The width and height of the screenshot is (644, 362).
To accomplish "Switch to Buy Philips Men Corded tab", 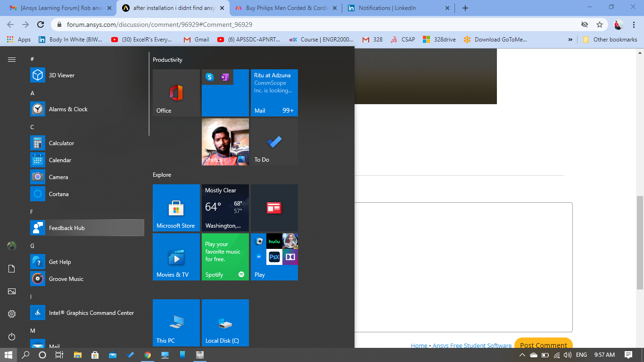I will coord(287,8).
